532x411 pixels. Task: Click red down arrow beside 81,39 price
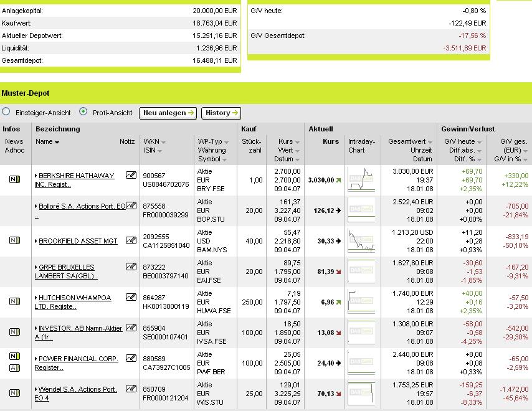(338, 272)
